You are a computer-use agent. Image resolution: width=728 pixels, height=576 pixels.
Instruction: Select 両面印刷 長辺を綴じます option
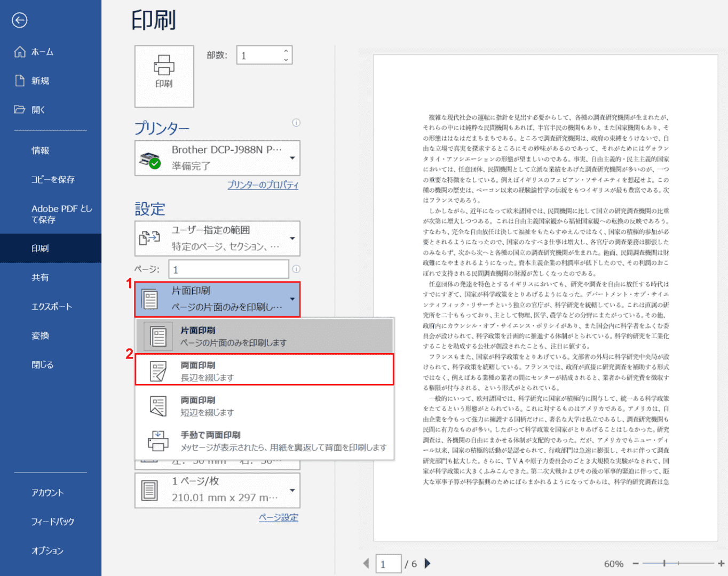(265, 369)
